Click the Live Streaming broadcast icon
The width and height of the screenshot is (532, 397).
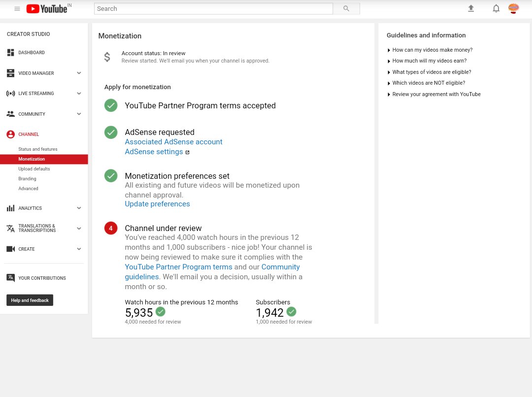pyautogui.click(x=10, y=93)
